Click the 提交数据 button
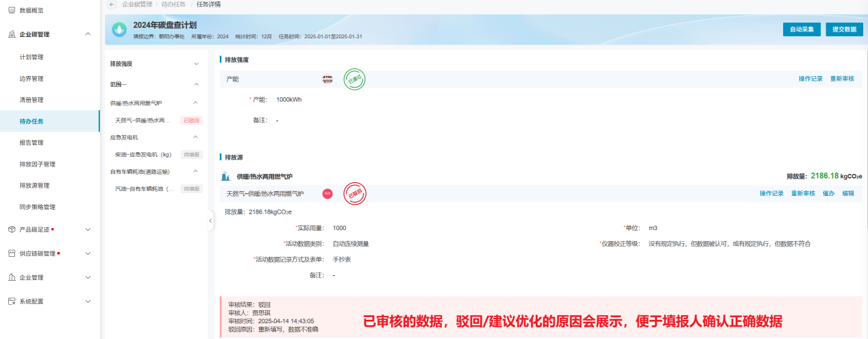Screen dimensions: 868x339 844,29
